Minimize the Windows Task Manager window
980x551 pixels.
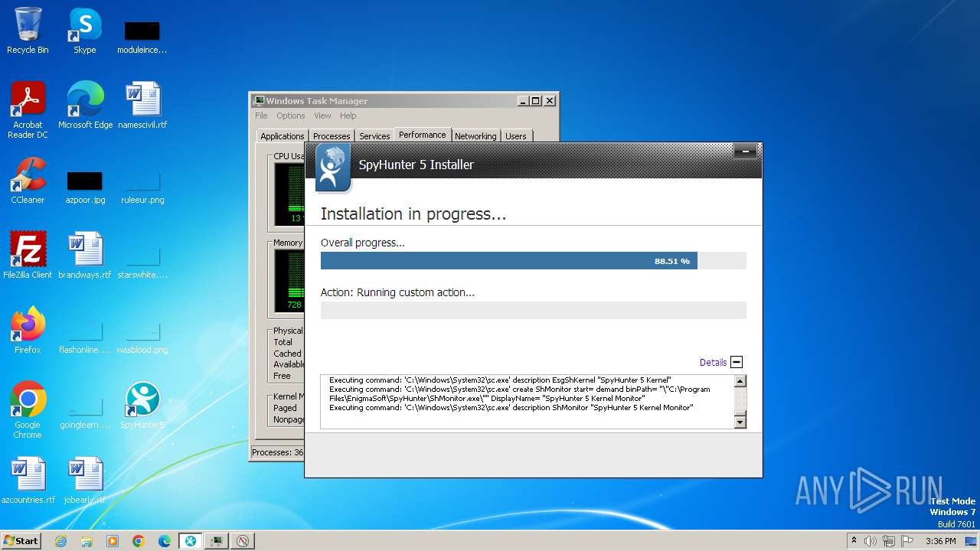pos(523,101)
